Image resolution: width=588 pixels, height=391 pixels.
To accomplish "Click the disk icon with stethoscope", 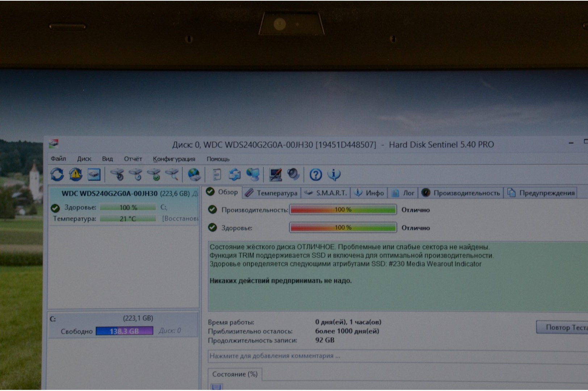I will click(x=117, y=175).
